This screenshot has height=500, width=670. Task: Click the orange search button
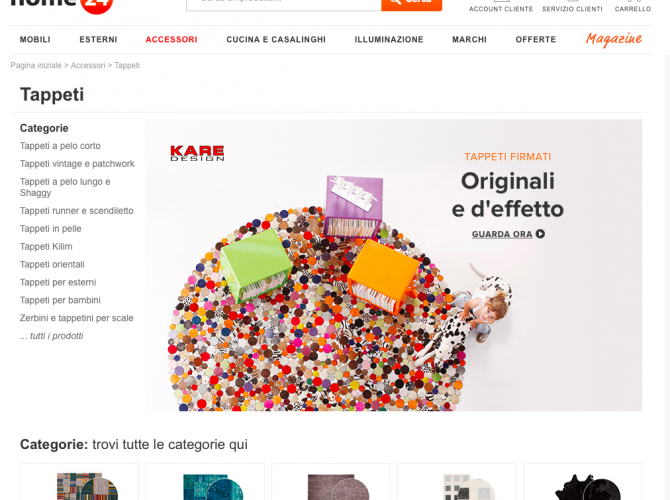tap(411, 4)
